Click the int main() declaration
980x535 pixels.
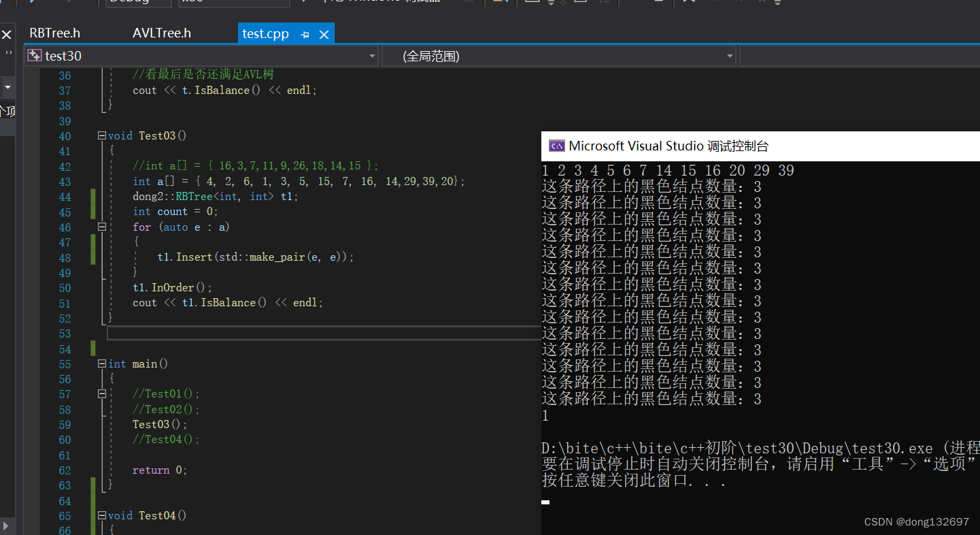138,363
